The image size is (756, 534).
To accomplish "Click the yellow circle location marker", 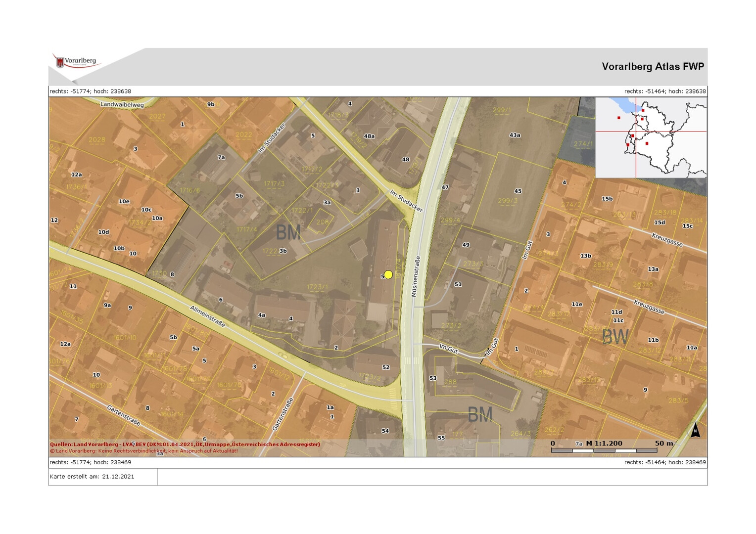I will [388, 274].
